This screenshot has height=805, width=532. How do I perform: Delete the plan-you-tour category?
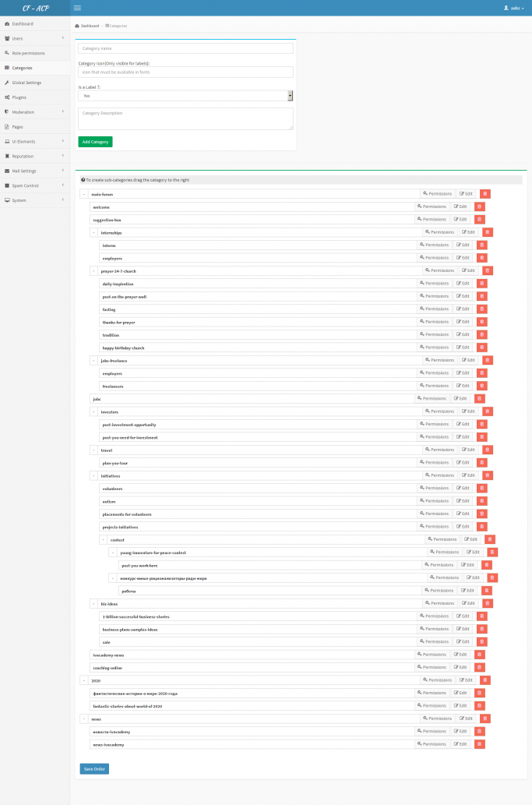tap(481, 463)
